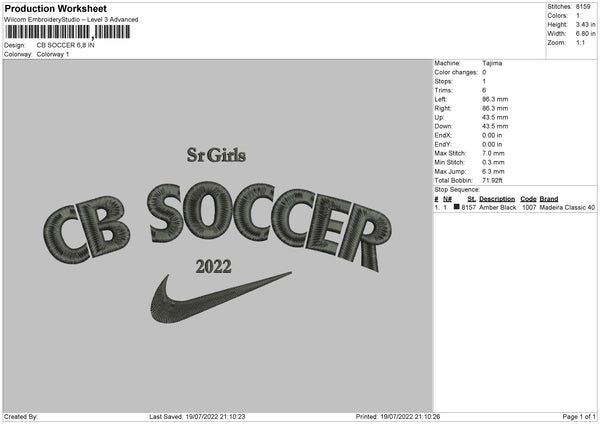Click the Stitches value 8159

[583, 7]
